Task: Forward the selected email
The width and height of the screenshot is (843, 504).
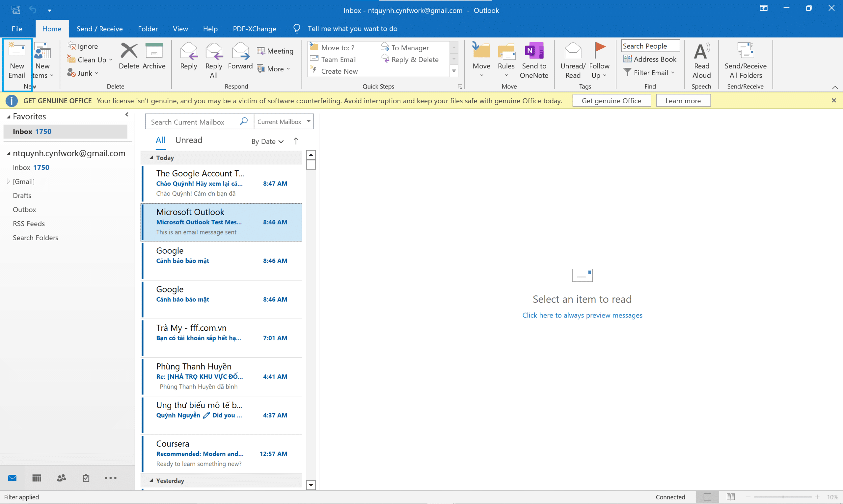Action: [x=240, y=56]
